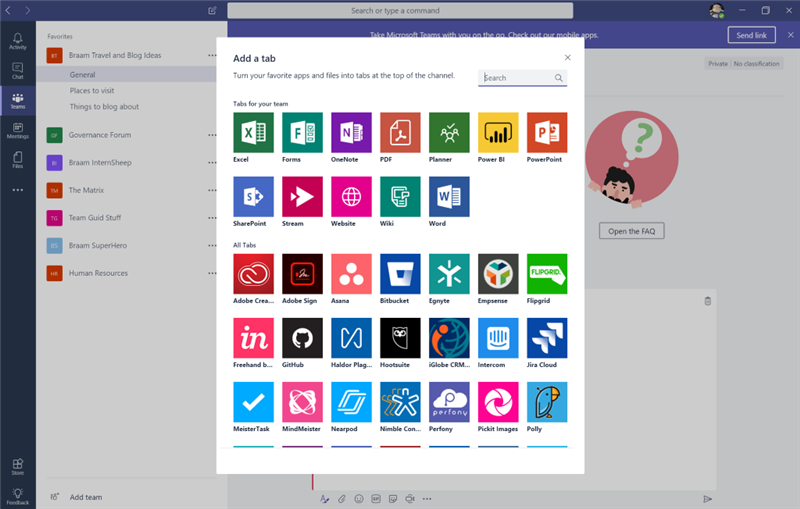
Task: Select the Polly app tile
Action: [x=547, y=402]
